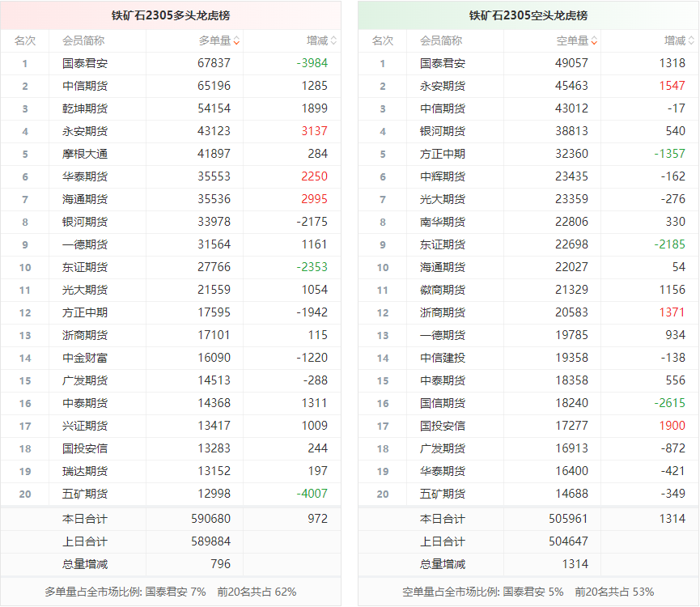
Task: Click the sort icon beside 多单量 header
Action: pos(236,40)
